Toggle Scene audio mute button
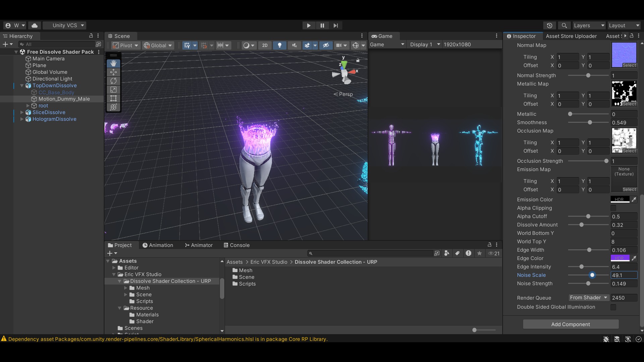Viewport: 644px width, 362px height. click(x=294, y=46)
